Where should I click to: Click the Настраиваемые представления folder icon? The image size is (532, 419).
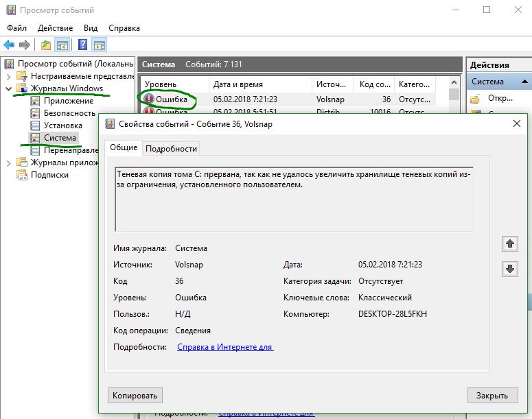click(x=22, y=76)
